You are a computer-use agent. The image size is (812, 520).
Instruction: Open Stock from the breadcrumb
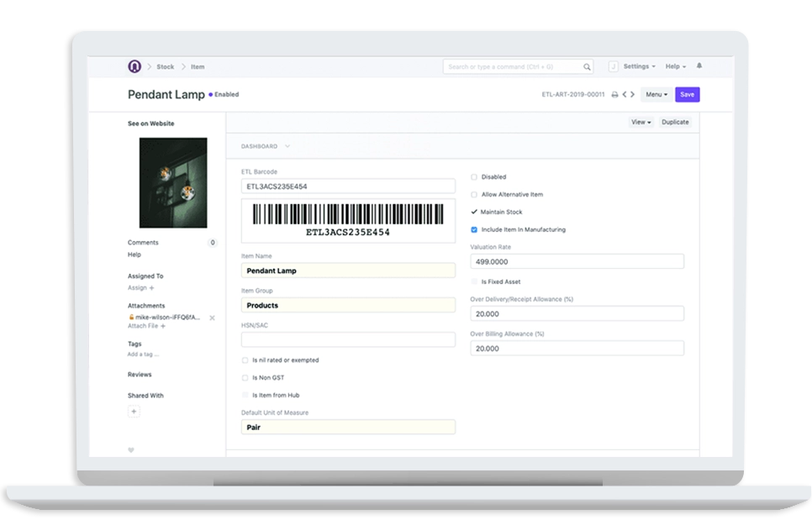(x=165, y=66)
